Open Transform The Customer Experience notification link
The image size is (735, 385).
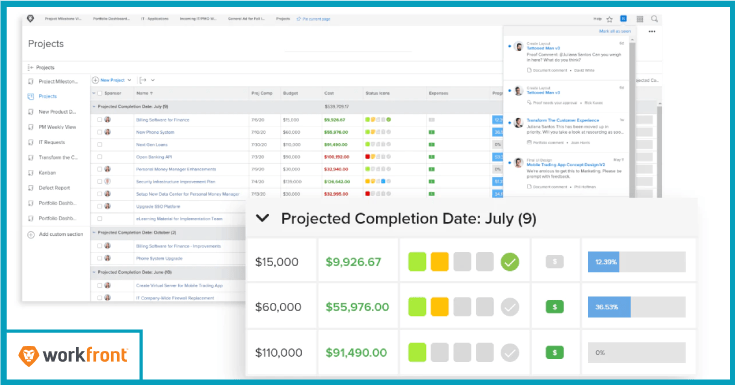pos(562,121)
